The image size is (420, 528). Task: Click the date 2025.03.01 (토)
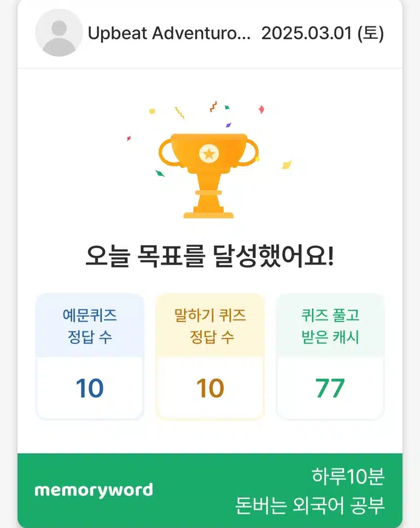323,33
